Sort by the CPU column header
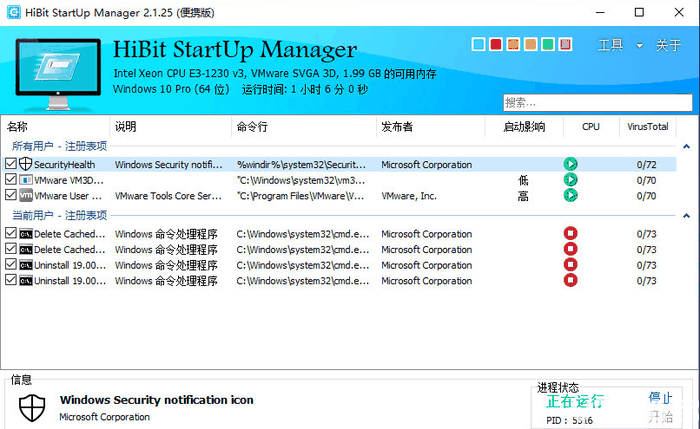The height and width of the screenshot is (429, 700). click(591, 127)
